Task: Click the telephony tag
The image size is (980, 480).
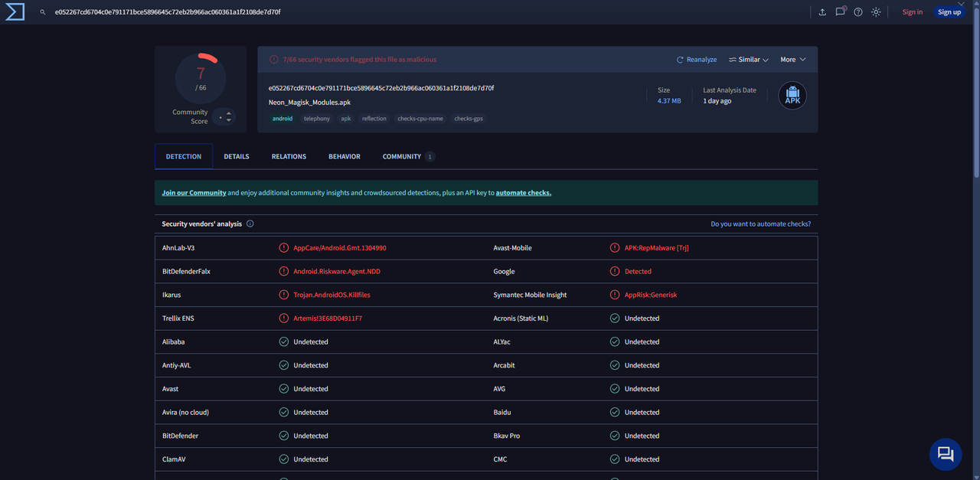Action: pos(317,119)
